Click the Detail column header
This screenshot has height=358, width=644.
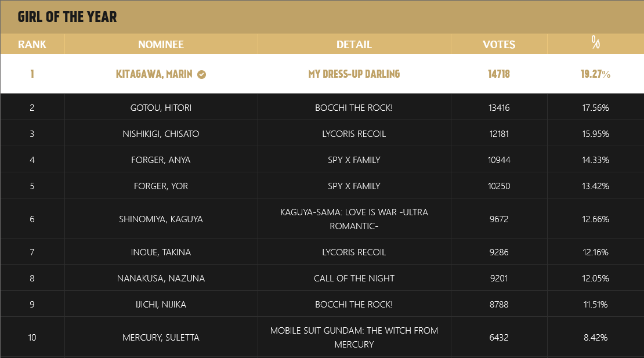(354, 44)
